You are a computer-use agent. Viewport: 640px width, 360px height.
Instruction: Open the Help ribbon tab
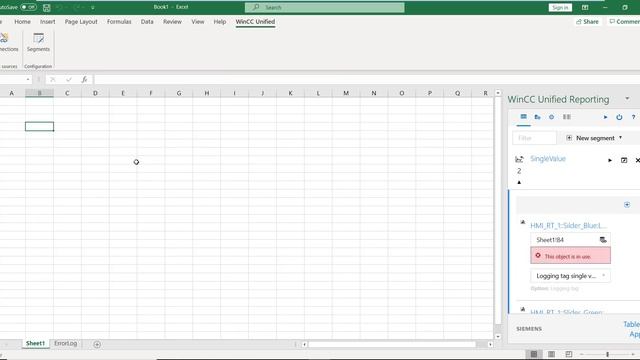220,22
